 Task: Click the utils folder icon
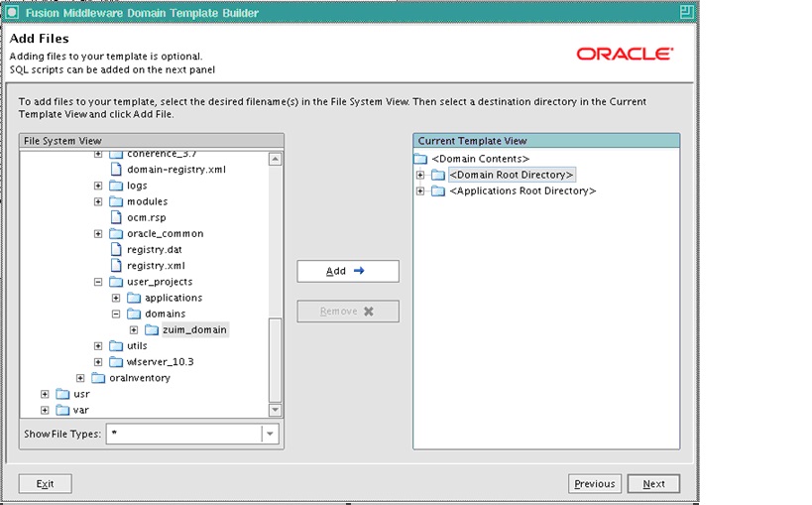tap(116, 346)
